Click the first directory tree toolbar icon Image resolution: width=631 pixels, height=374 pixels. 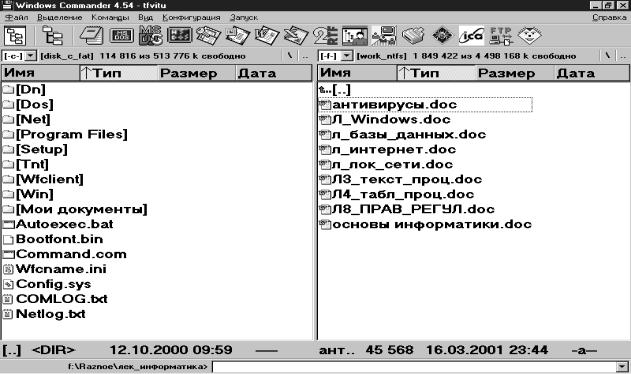[x=15, y=36]
